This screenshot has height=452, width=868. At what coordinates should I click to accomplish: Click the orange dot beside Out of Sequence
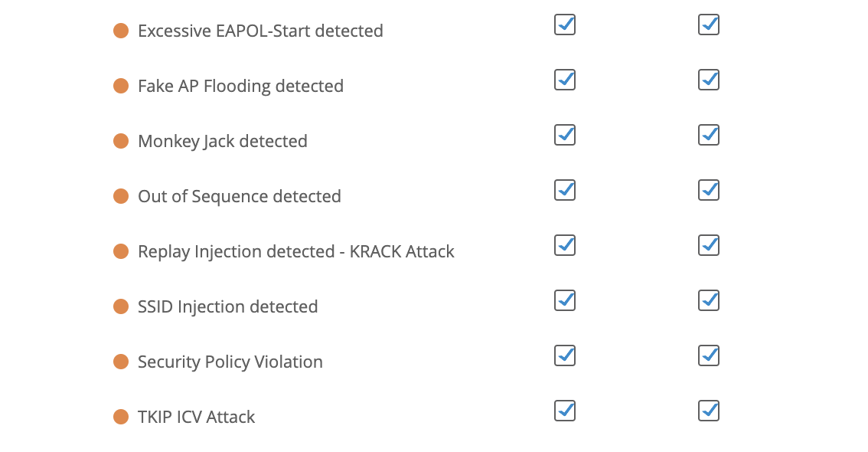pos(121,196)
